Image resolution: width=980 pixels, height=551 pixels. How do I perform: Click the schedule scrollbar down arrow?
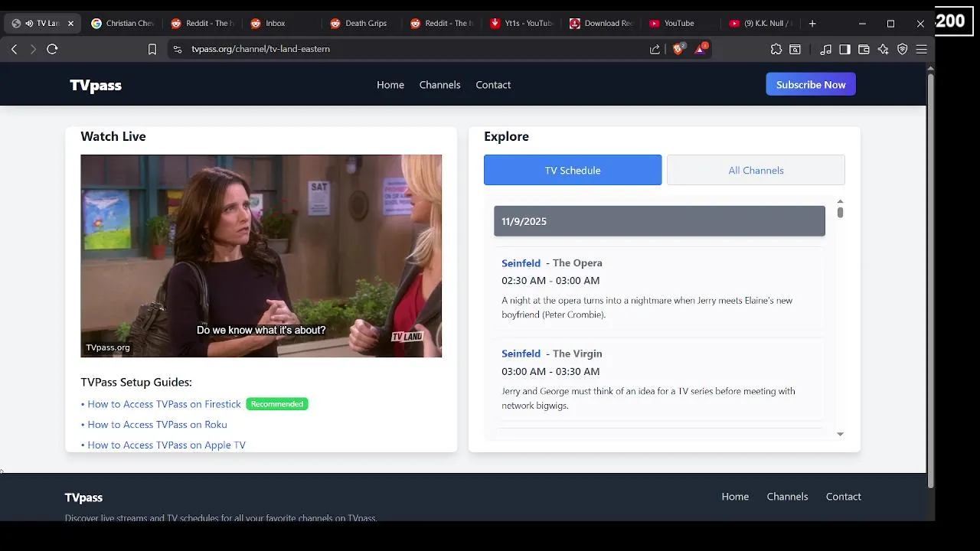(x=840, y=434)
